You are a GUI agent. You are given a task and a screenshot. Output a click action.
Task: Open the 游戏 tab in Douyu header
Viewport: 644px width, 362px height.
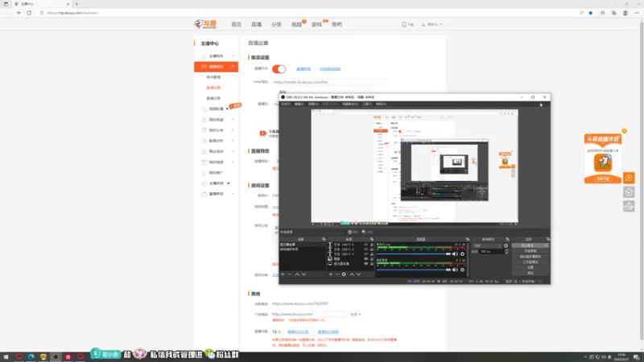coord(316,25)
